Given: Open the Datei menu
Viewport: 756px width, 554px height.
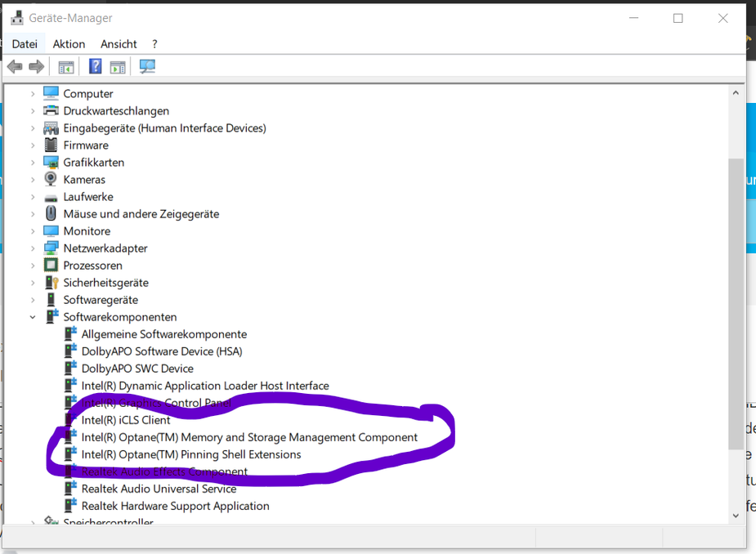Looking at the screenshot, I should tap(25, 44).
